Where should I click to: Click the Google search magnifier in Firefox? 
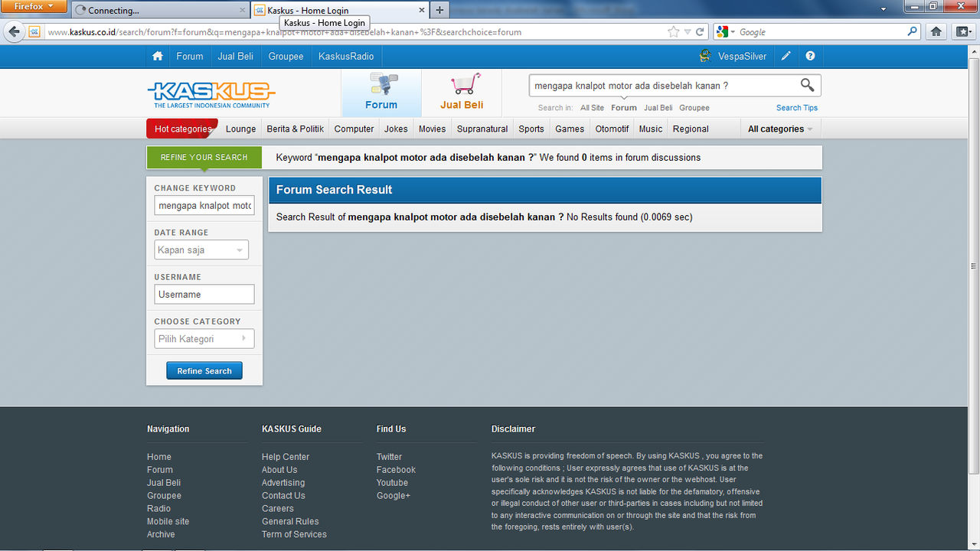pyautogui.click(x=912, y=32)
